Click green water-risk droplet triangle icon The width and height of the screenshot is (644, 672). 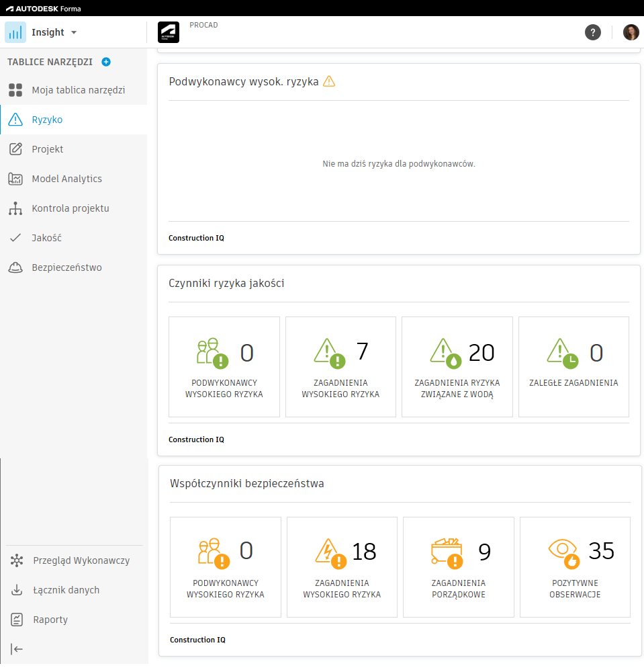[x=446, y=353]
